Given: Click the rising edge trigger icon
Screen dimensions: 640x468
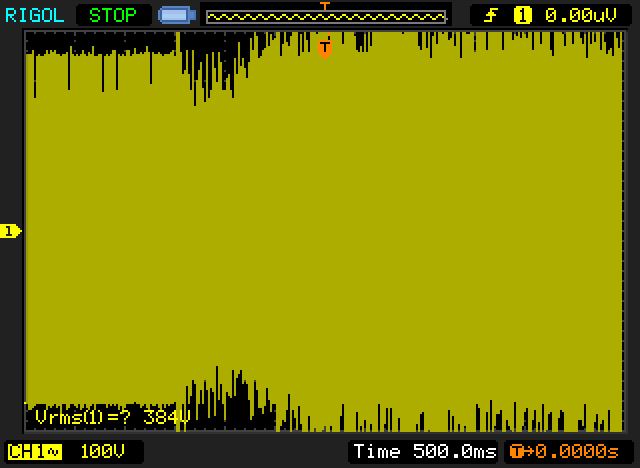Looking at the screenshot, I should point(491,16).
